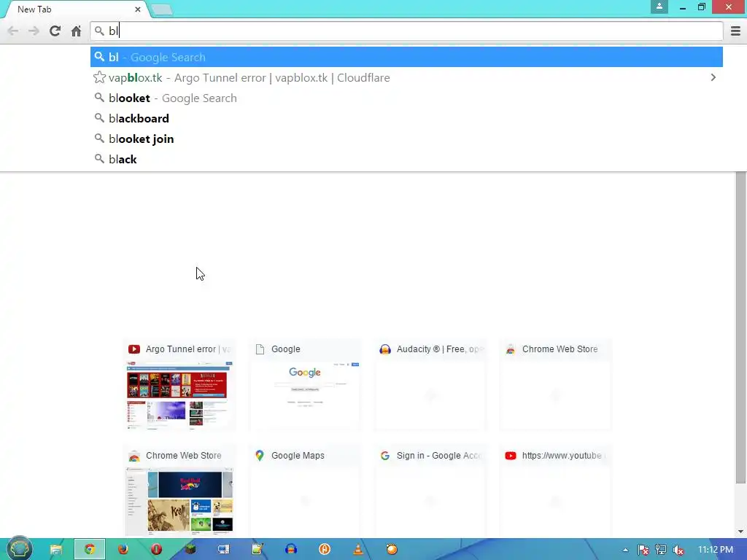Launch Firefox from the taskbar
Screen dimensions: 747x560
click(123, 550)
